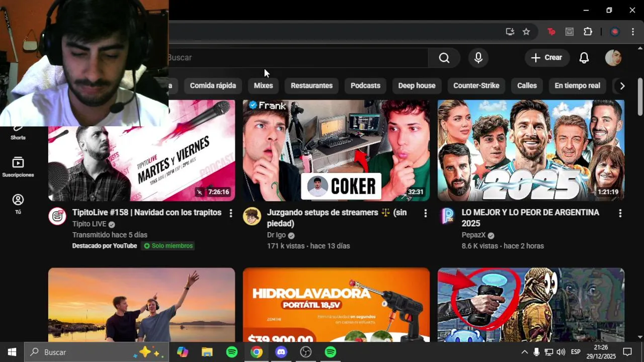Image resolution: width=644 pixels, height=362 pixels.
Task: Open the sunset harbor video thumbnail
Action: 141,305
